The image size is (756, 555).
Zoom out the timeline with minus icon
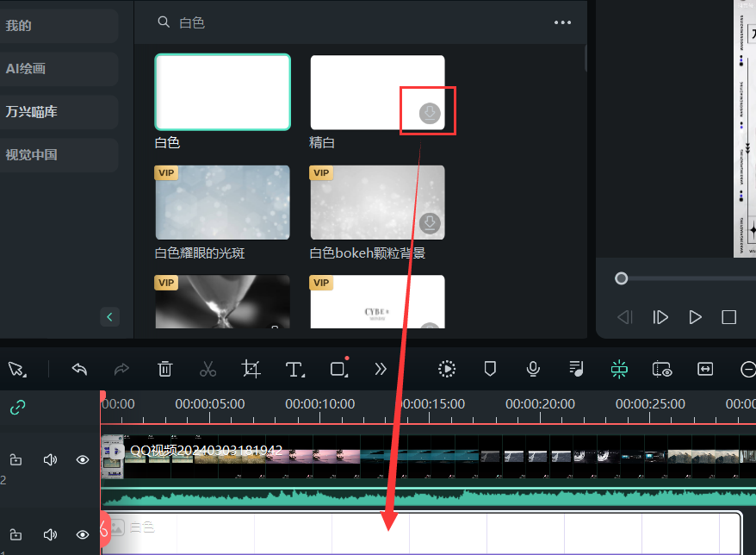747,369
